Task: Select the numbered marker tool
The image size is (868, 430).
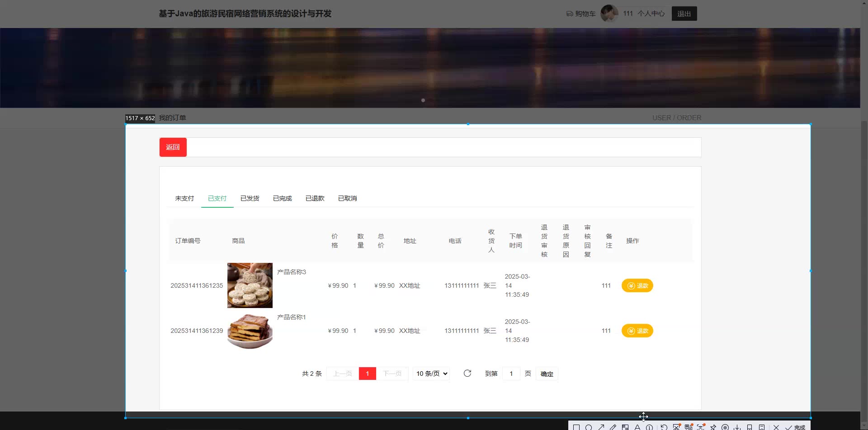Action: pyautogui.click(x=649, y=427)
